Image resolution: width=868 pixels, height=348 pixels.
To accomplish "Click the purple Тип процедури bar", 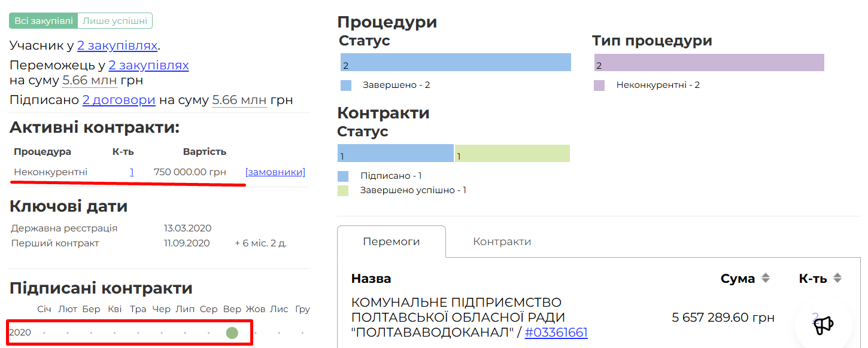I will pyautogui.click(x=709, y=63).
